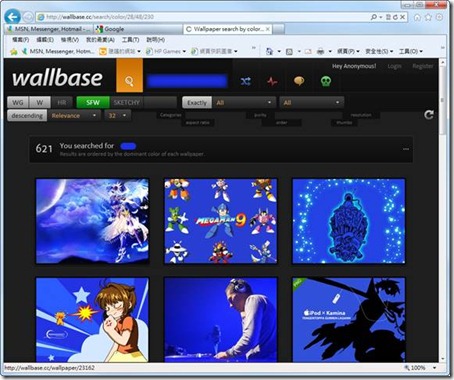The width and height of the screenshot is (454, 380).
Task: Click the Register link
Action: (x=423, y=66)
